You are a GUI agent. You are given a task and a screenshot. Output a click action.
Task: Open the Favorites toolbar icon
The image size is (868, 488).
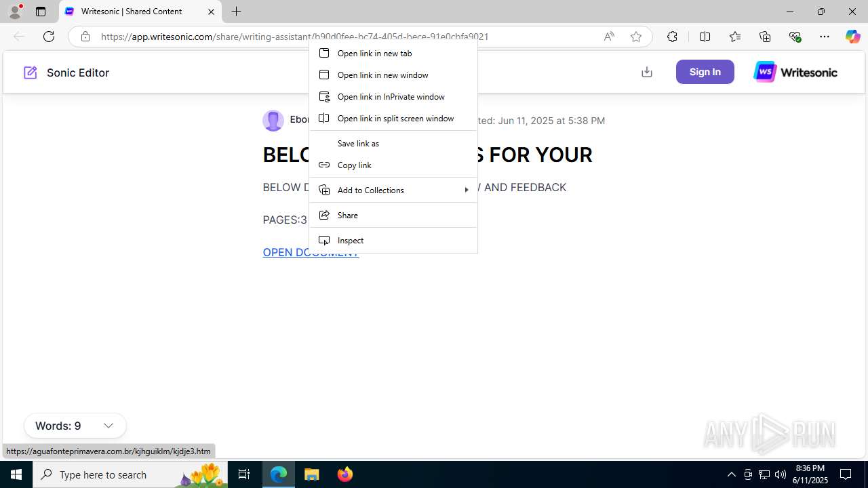[735, 37]
